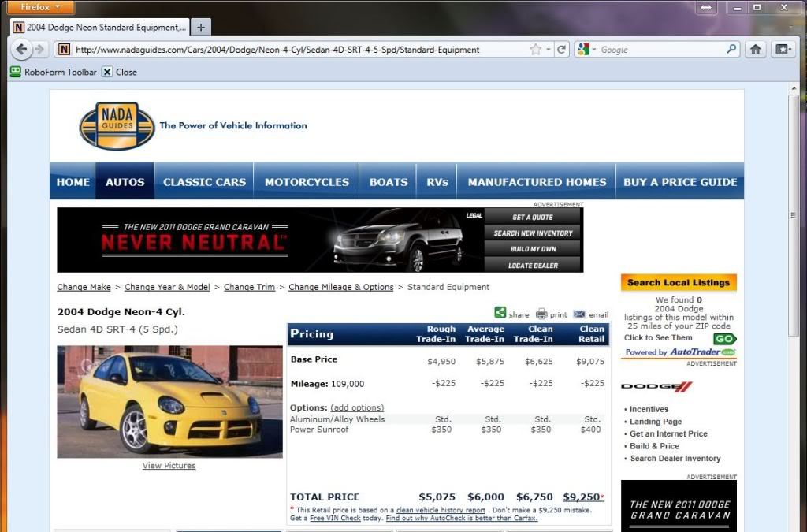The image size is (807, 532).
Task: Click the clean vehicle history report link
Action: [x=441, y=510]
